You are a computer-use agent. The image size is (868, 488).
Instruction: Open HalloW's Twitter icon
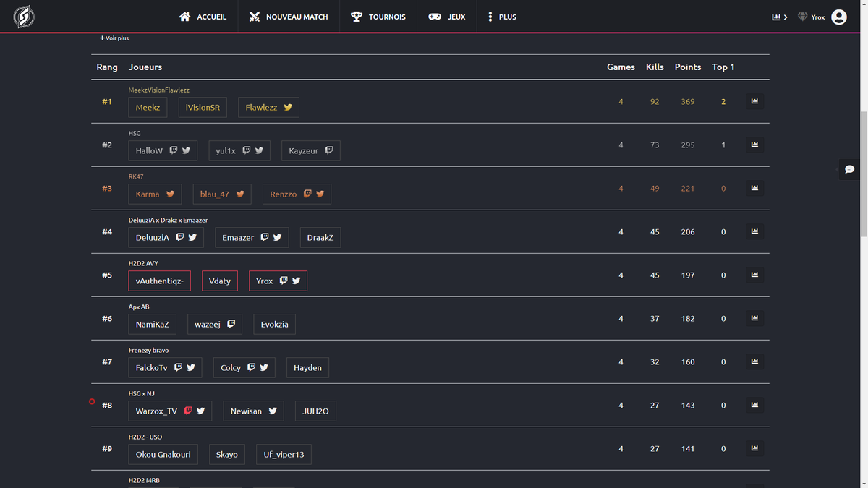186,150
